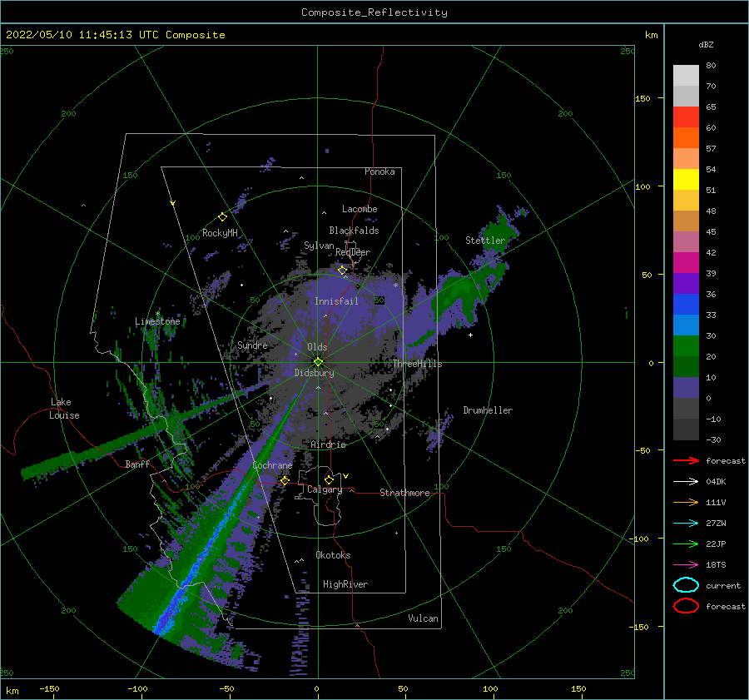749x700 pixels.
Task: Select the yellow 54 dBZ color swatch
Action: pyautogui.click(x=686, y=179)
